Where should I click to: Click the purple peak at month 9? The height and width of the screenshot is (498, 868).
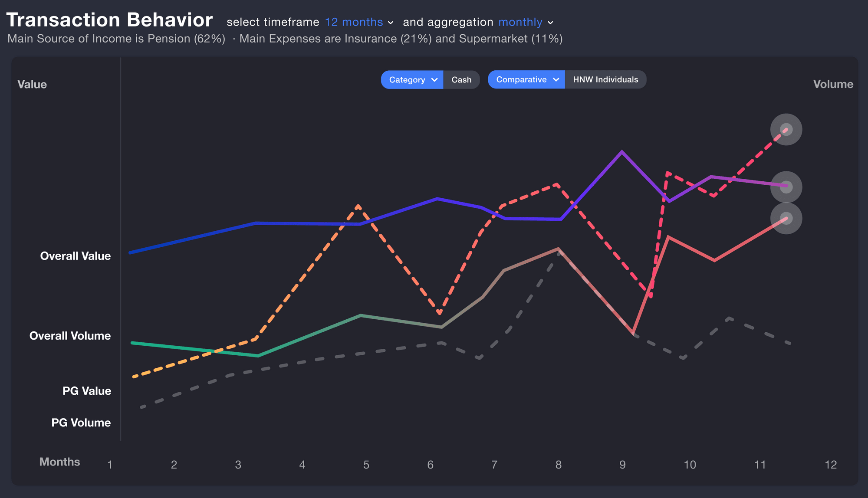tap(622, 151)
